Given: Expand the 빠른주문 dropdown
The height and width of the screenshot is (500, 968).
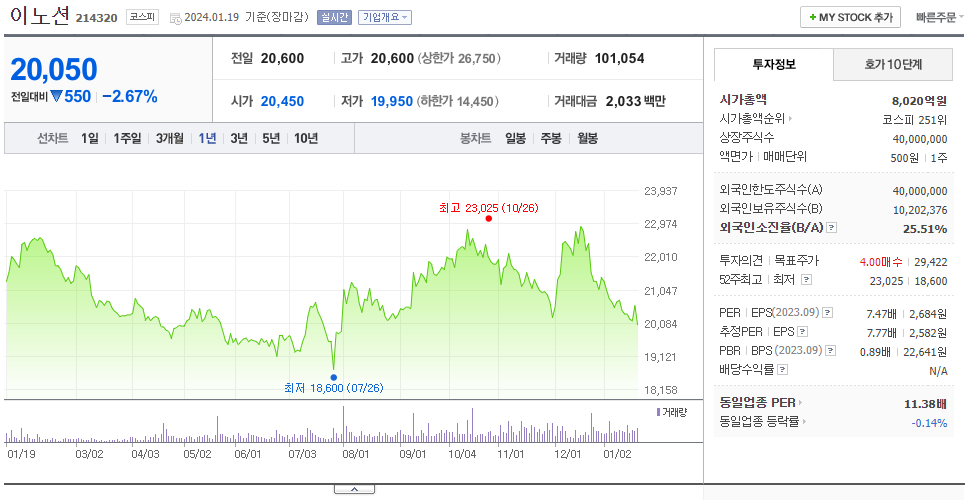Looking at the screenshot, I should 940,18.
